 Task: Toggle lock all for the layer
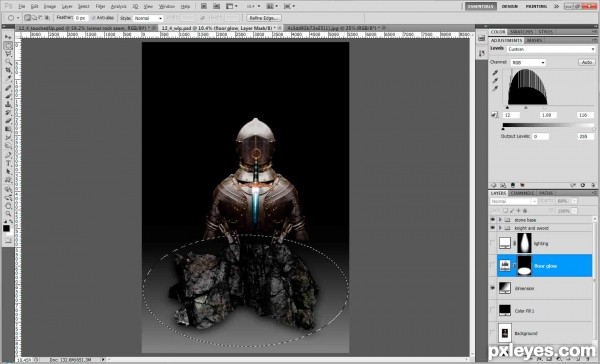[x=525, y=211]
